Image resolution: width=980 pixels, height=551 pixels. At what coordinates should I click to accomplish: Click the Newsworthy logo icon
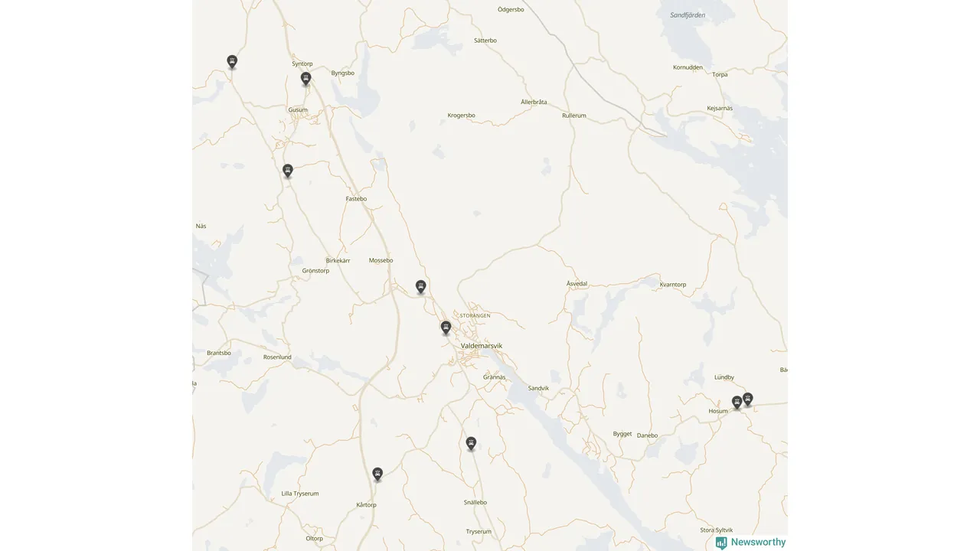[721, 543]
